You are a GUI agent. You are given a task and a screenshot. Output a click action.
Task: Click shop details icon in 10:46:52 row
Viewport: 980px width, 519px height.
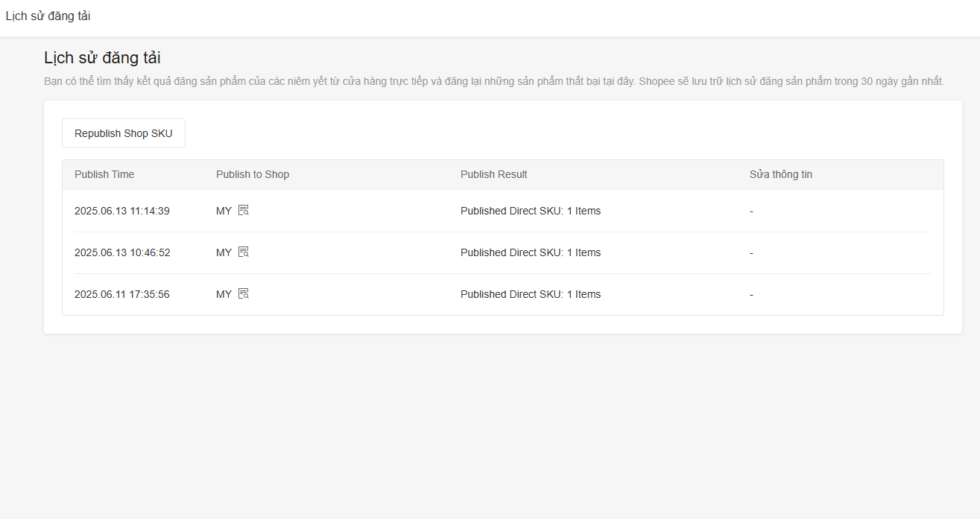[243, 252]
